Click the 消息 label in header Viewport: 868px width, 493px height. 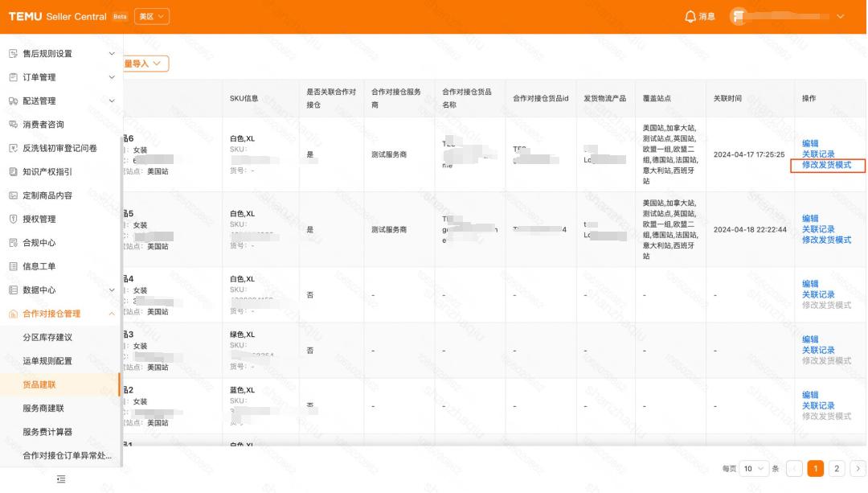point(707,17)
